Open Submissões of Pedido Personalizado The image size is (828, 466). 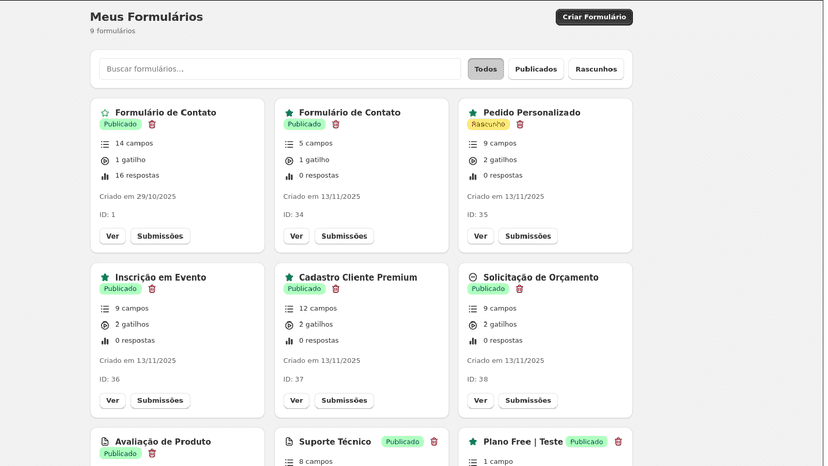(528, 236)
